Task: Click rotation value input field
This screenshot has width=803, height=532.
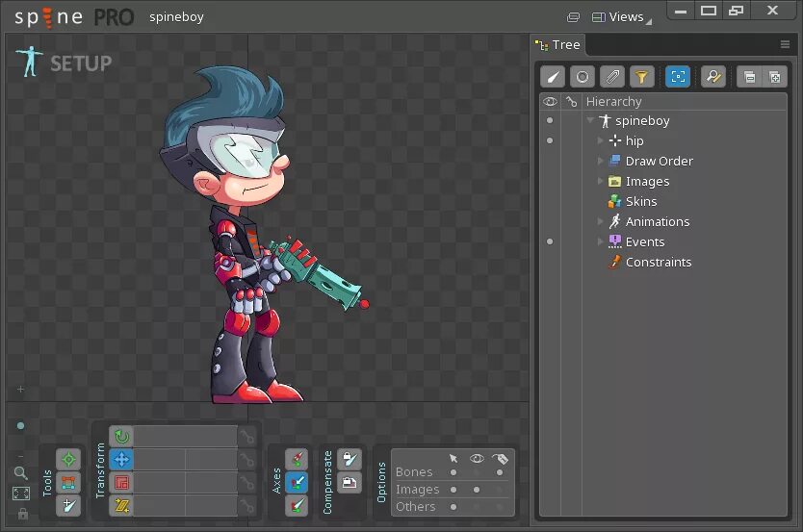Action: tap(186, 437)
